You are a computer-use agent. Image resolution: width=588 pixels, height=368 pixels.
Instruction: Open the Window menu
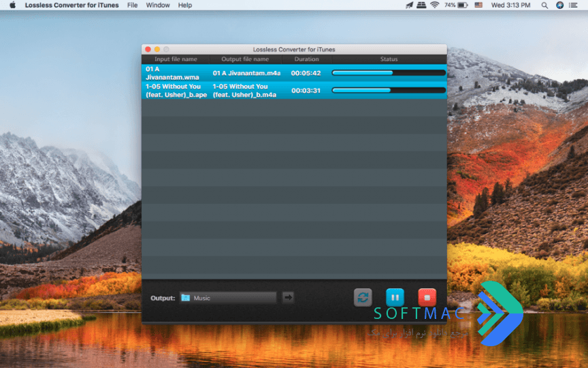click(x=158, y=5)
